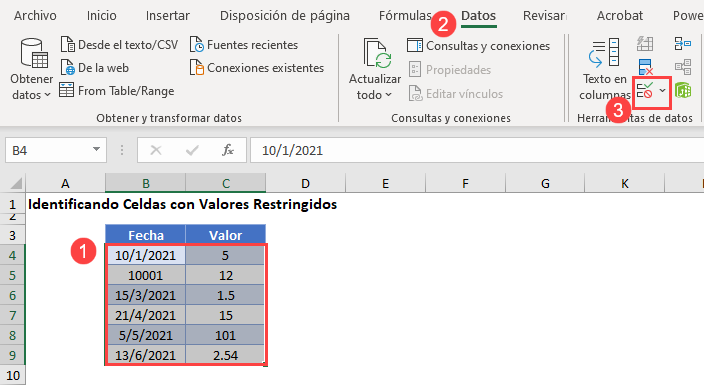This screenshot has width=704, height=385.
Task: Select cell containing 13/6/2021
Action: coord(145,355)
